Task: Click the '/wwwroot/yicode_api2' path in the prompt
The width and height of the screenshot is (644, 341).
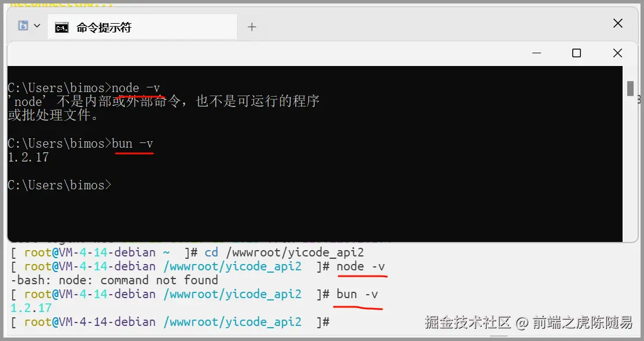Action: click(x=233, y=266)
